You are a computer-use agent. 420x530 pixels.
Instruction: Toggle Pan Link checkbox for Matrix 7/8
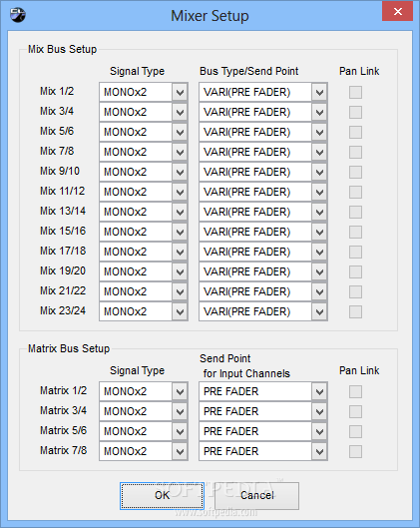(355, 451)
